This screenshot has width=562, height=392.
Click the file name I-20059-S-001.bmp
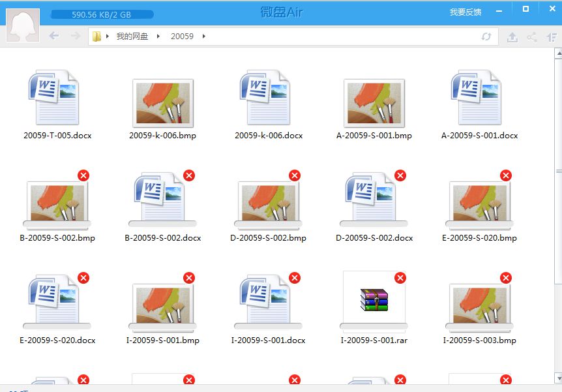163,340
